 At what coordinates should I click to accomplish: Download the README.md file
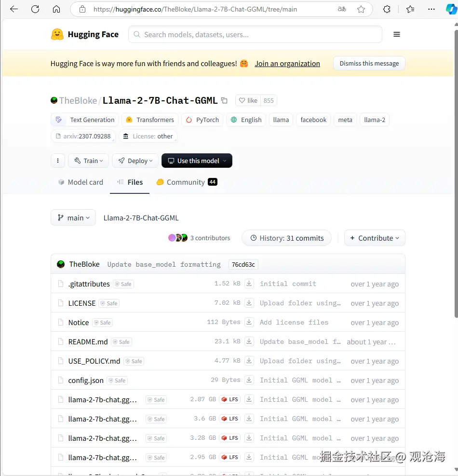249,341
